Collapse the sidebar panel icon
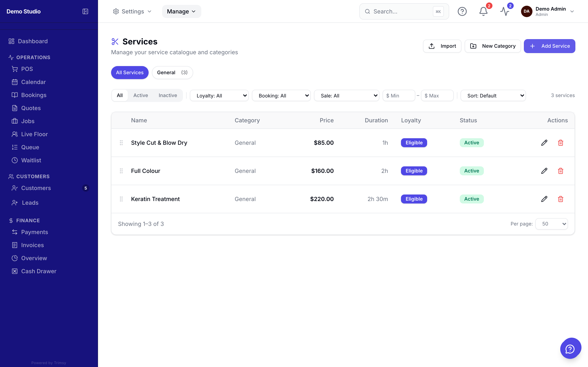The image size is (588, 367). click(x=85, y=11)
